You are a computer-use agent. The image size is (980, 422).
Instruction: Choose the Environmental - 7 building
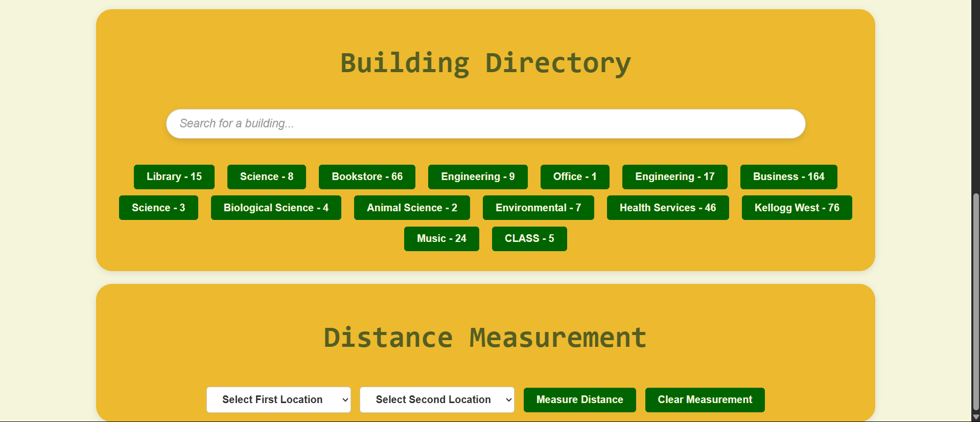[x=539, y=208]
